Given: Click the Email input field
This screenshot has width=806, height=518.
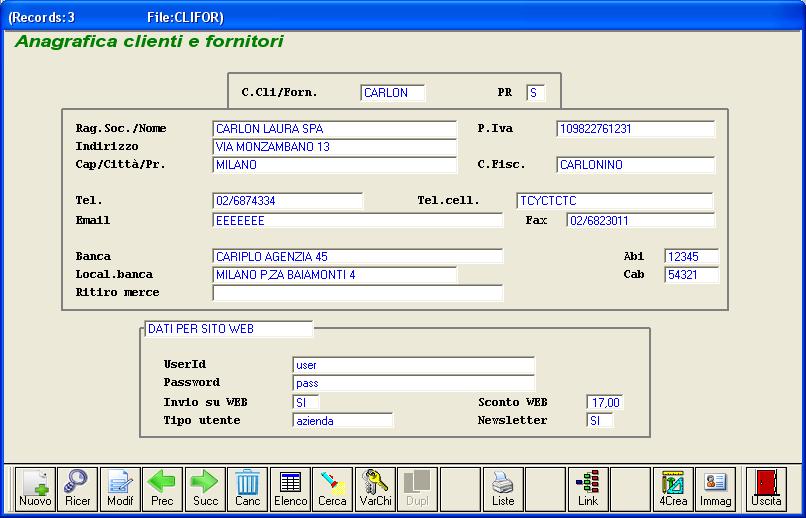Looking at the screenshot, I should coord(357,220).
